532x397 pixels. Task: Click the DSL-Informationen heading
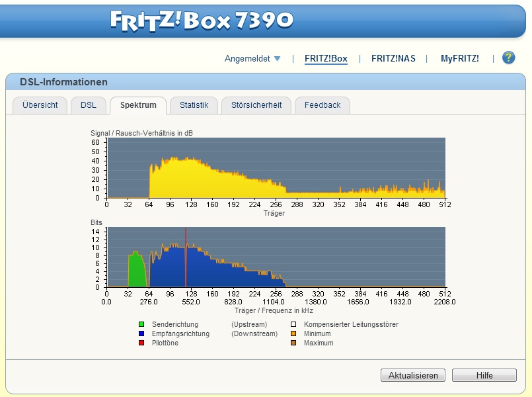(x=63, y=82)
